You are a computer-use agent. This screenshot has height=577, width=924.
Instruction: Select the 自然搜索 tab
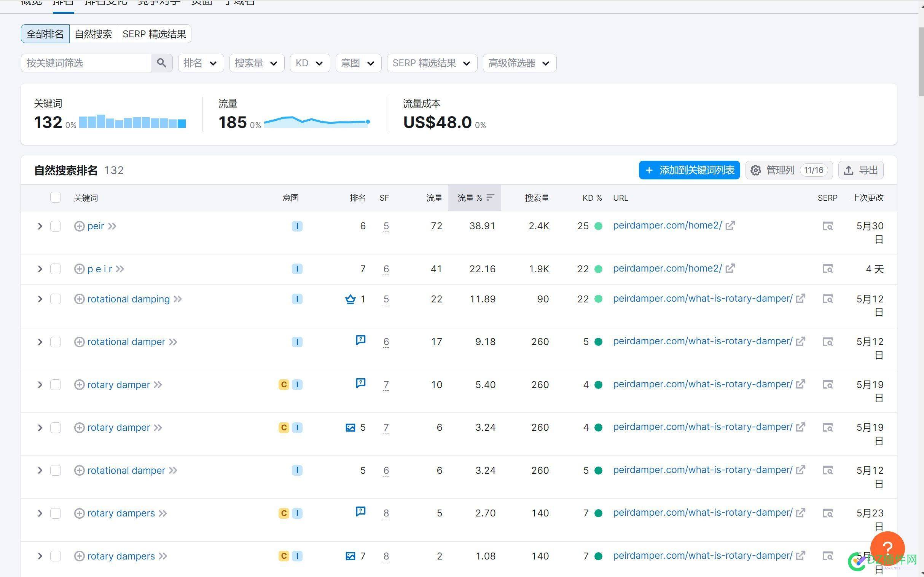(93, 34)
